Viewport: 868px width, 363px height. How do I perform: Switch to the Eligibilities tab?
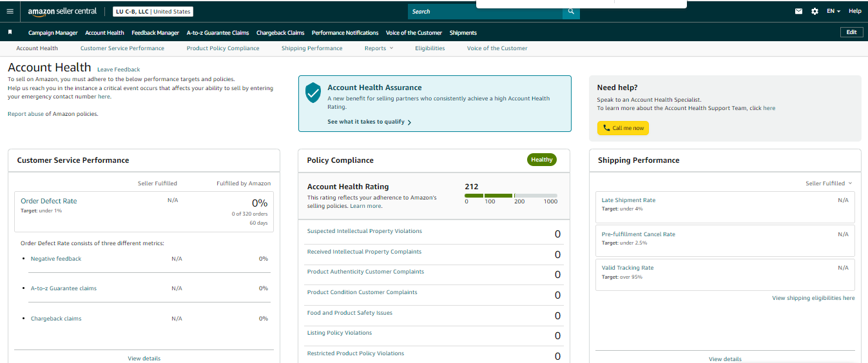(x=430, y=48)
